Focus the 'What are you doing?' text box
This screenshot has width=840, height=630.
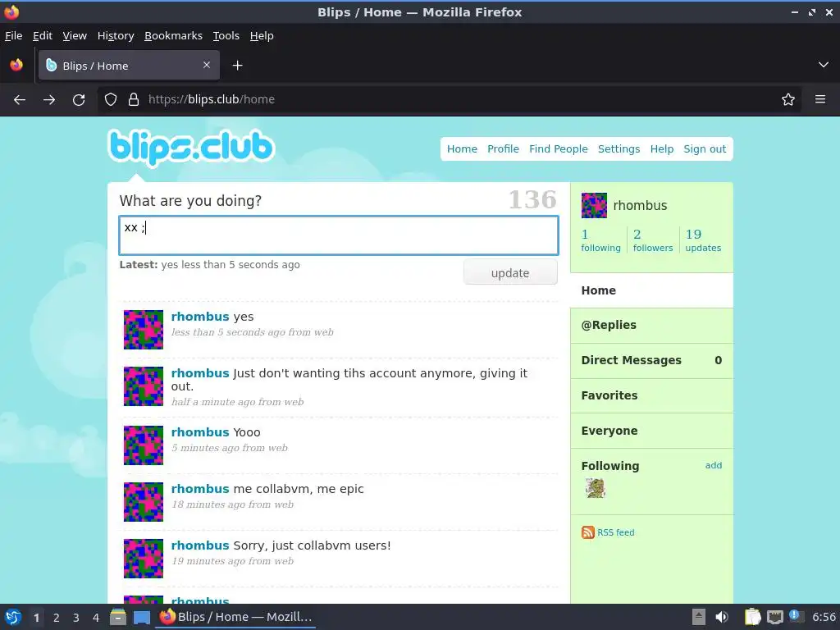tap(339, 235)
